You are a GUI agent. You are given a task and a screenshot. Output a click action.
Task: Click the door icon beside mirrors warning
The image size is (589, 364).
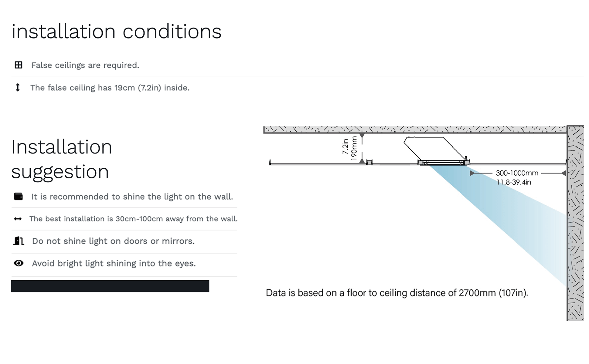[x=19, y=241]
